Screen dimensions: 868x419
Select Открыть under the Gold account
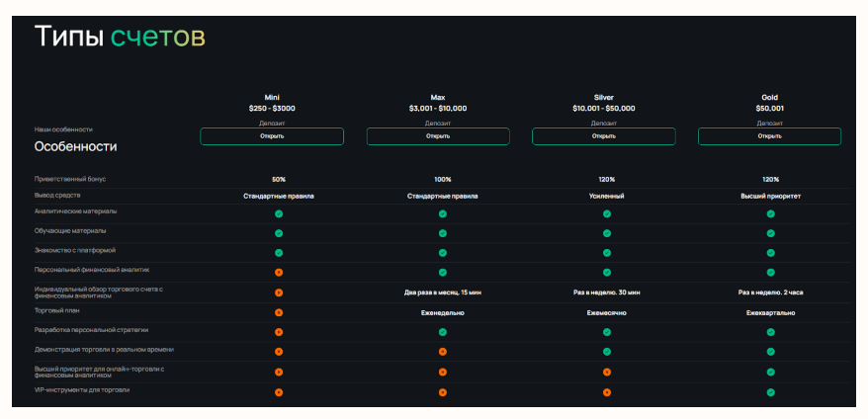tap(770, 136)
